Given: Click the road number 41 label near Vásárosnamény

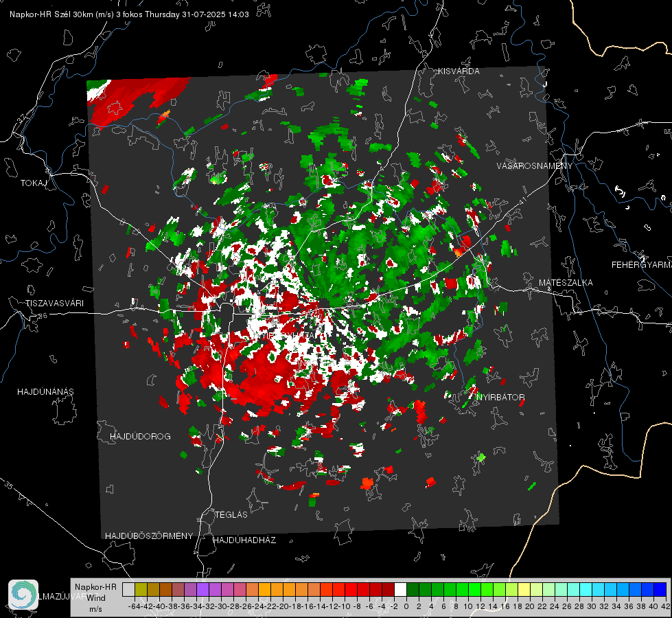Looking at the screenshot, I should click(x=522, y=201).
